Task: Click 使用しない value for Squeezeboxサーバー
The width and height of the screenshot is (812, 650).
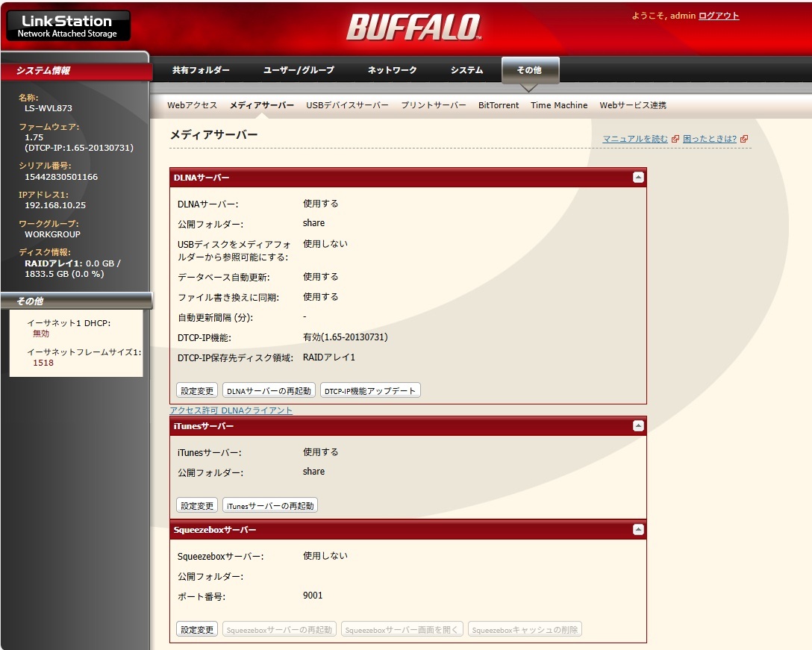Action: (325, 556)
